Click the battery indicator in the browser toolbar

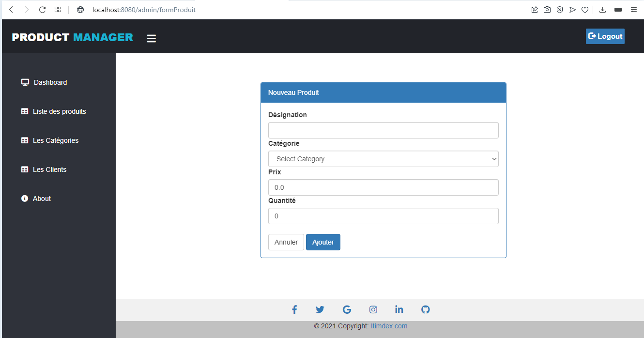(618, 9)
